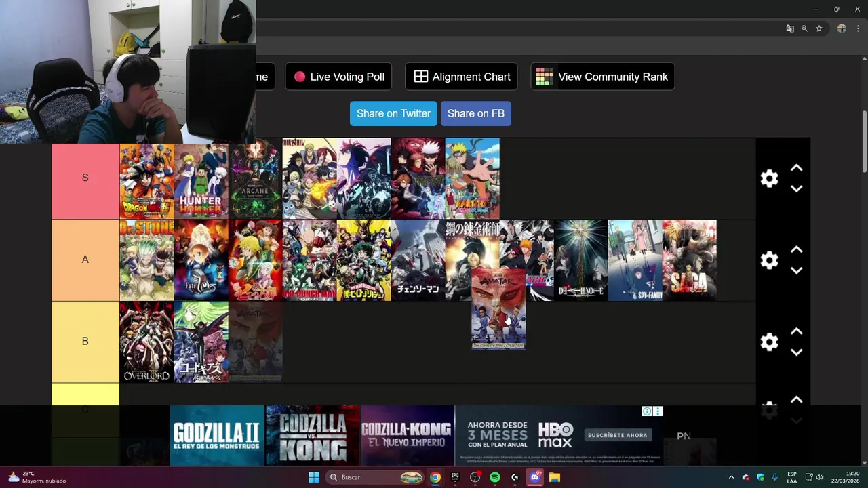
Task: Bookmark this page with the star icon
Action: tap(819, 28)
